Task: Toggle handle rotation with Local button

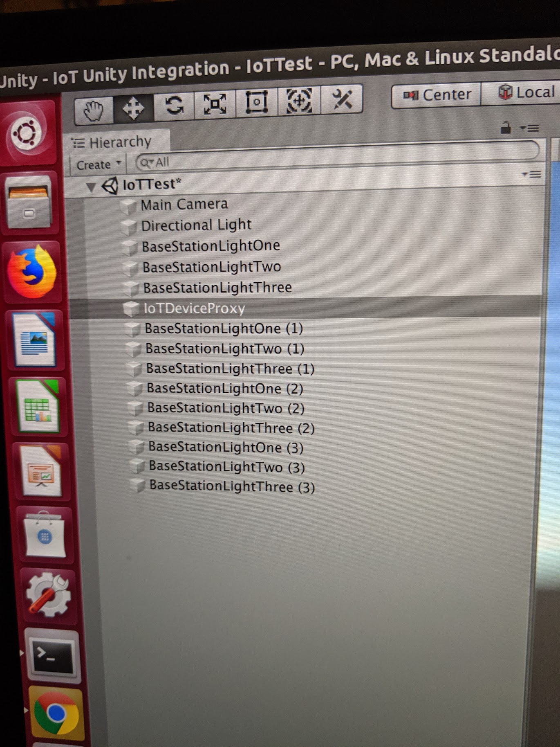Action: 526,92
